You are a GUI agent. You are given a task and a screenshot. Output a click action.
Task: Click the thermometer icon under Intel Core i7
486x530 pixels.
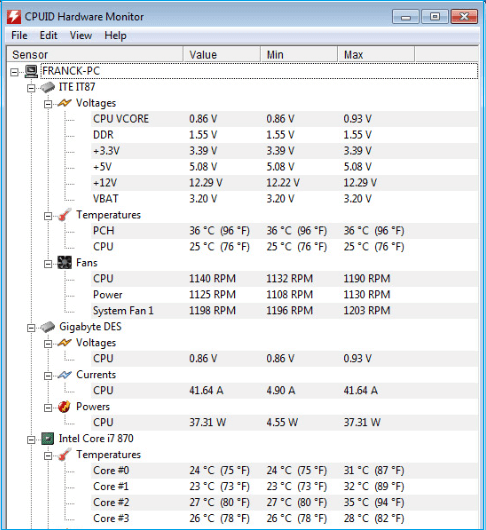64,455
